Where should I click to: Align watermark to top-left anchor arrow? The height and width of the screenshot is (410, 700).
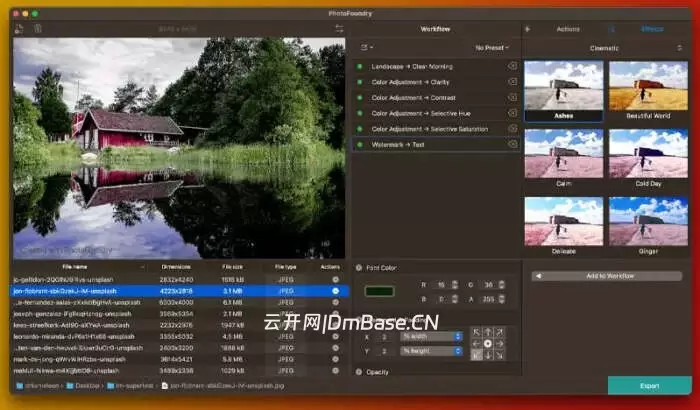476,332
